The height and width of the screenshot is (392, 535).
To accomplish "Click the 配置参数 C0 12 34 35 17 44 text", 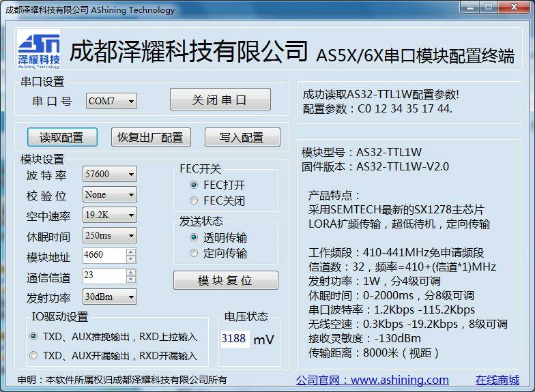I will point(377,109).
